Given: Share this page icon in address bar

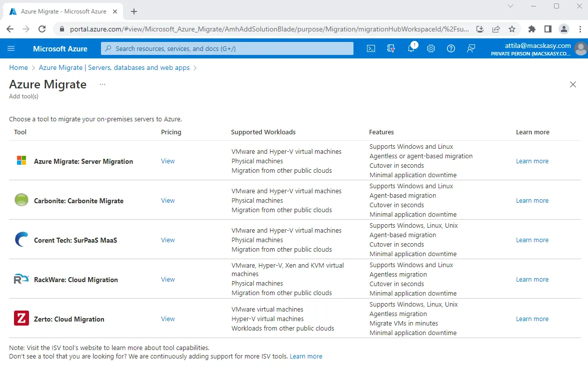Looking at the screenshot, I should click(496, 29).
